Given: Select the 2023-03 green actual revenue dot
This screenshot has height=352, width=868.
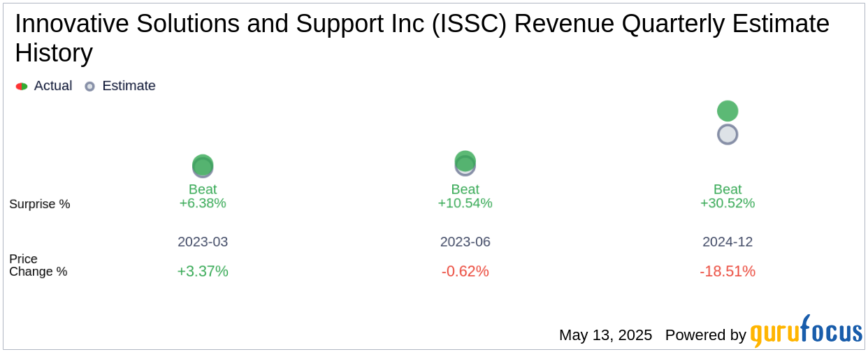Looking at the screenshot, I should point(203,165).
